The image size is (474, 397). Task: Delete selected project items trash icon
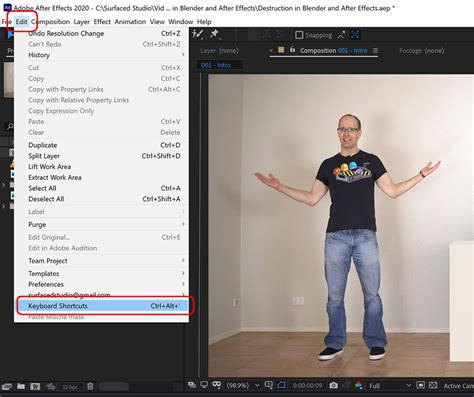[90, 386]
